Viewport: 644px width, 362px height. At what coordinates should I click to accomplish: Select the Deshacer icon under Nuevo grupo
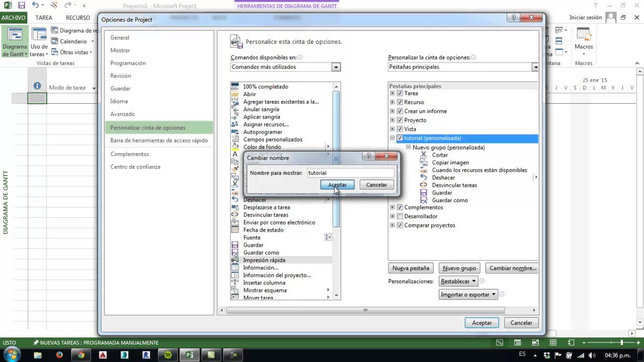[424, 177]
